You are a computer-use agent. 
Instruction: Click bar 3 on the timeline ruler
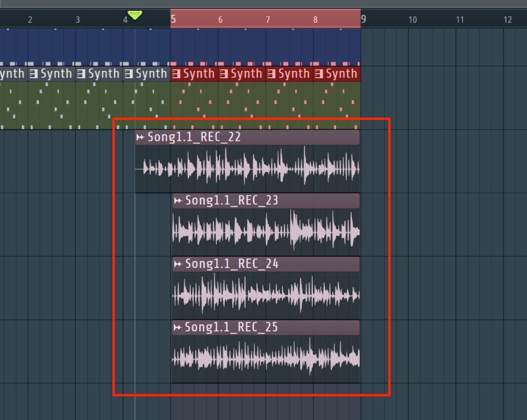(77, 20)
